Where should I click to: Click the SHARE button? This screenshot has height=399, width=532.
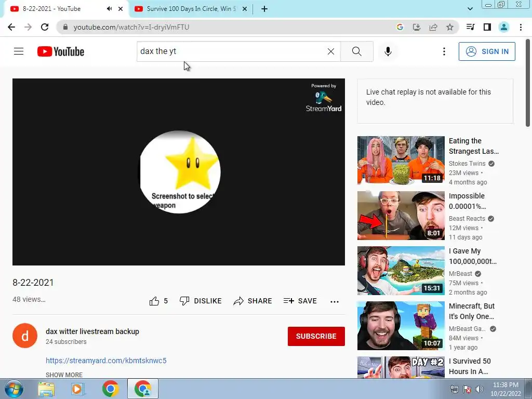pyautogui.click(x=253, y=301)
